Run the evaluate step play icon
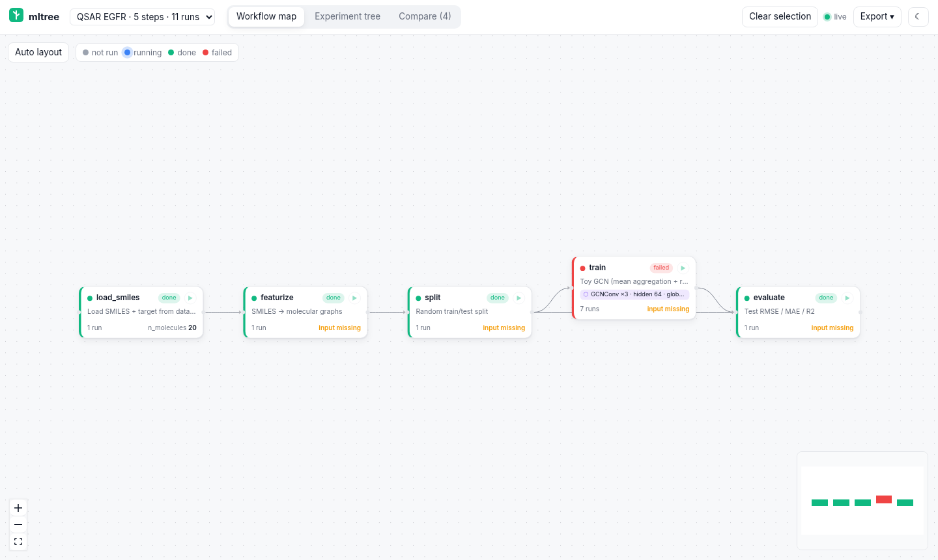 847,298
